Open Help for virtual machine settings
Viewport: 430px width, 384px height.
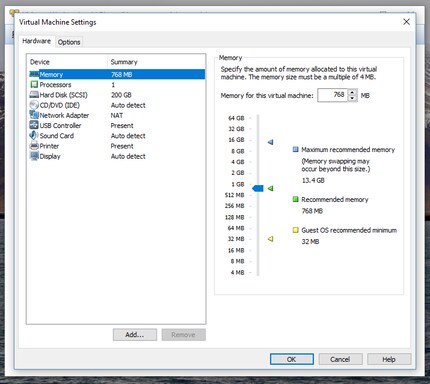click(389, 359)
